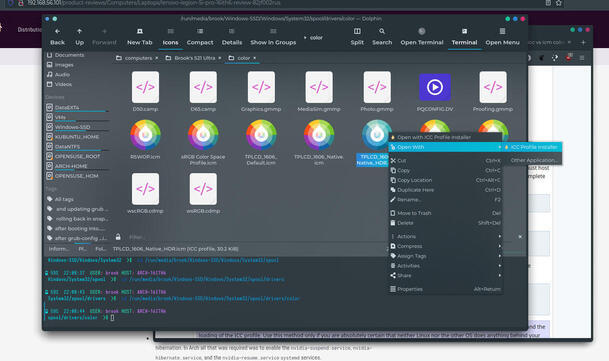Toggle the Terminal panel button
Screen dimensions: 609x361
464,37
